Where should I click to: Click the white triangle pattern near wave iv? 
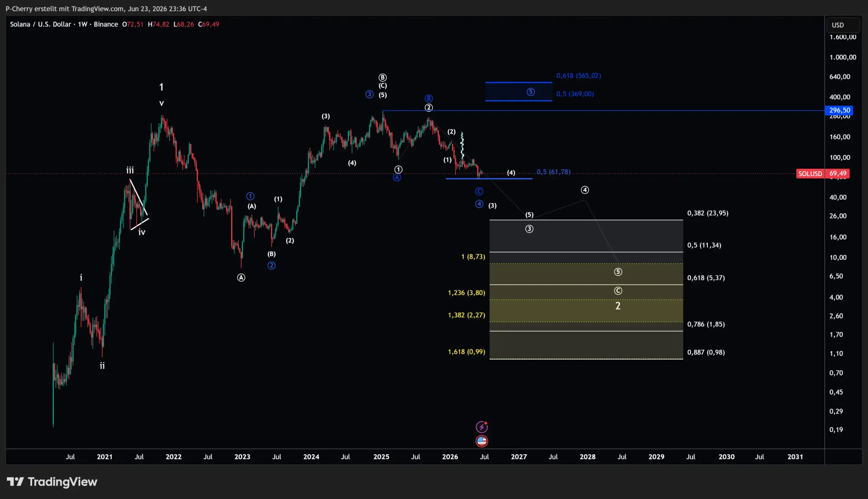pos(138,204)
